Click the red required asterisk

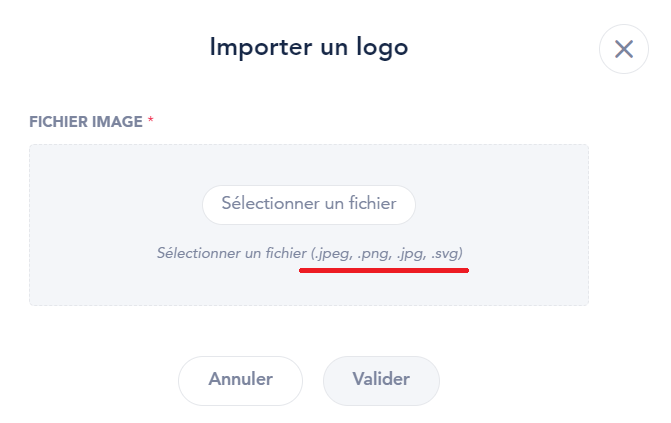[150, 119]
